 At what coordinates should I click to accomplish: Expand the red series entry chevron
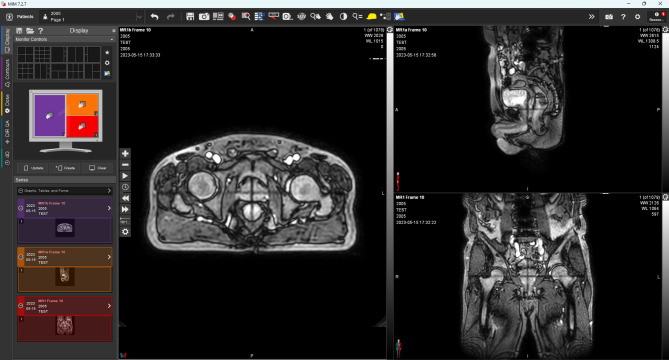(x=109, y=306)
